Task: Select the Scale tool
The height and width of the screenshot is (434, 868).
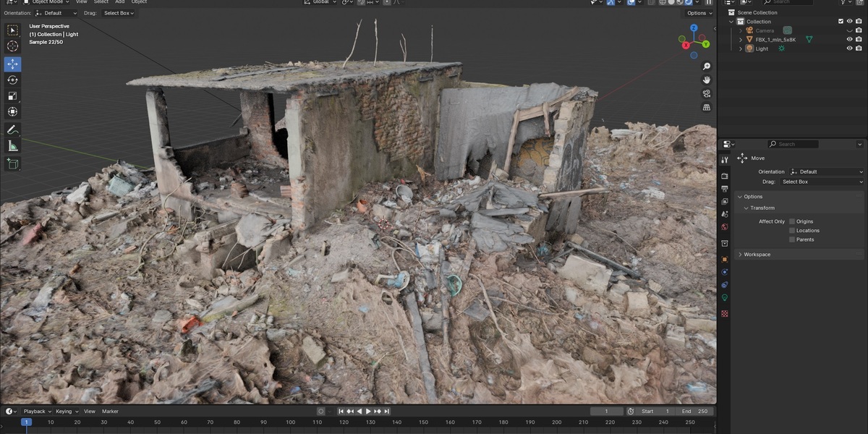Action: (13, 96)
